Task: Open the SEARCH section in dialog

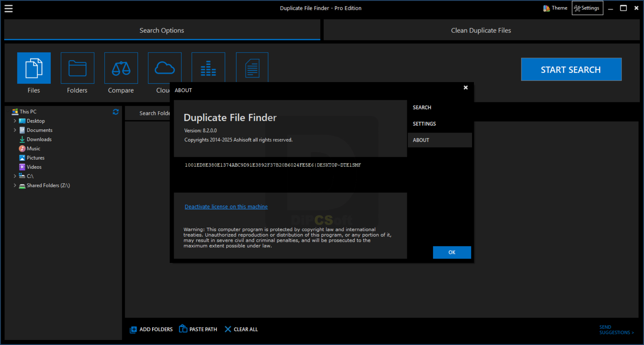Action: 440,108
